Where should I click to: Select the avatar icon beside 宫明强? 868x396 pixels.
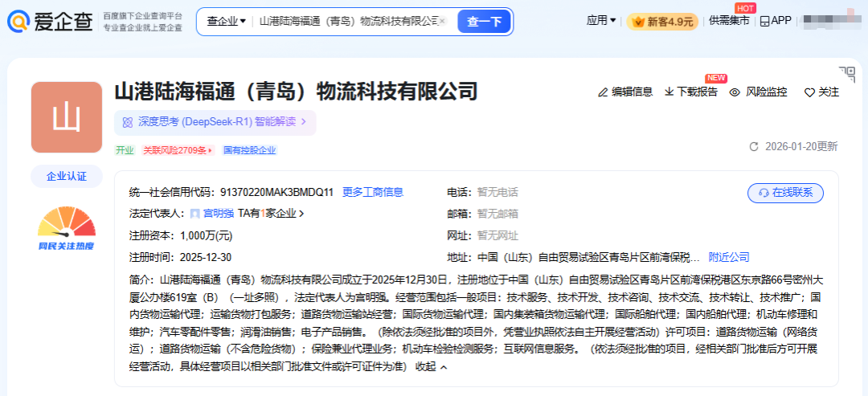[x=194, y=214]
